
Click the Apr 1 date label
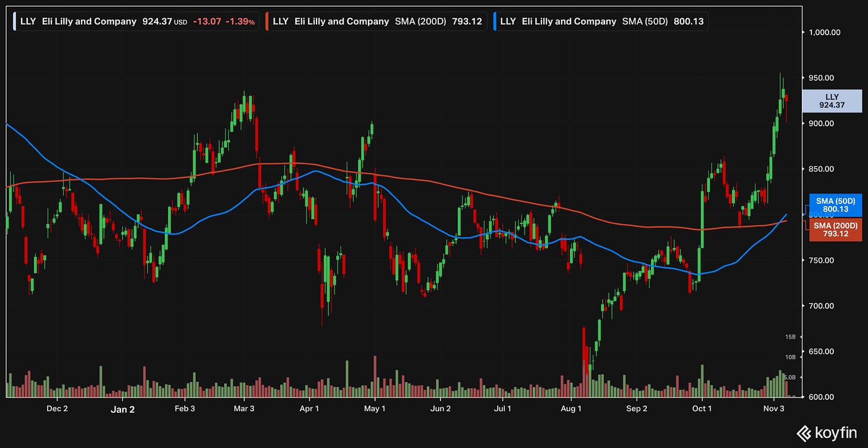[309, 409]
